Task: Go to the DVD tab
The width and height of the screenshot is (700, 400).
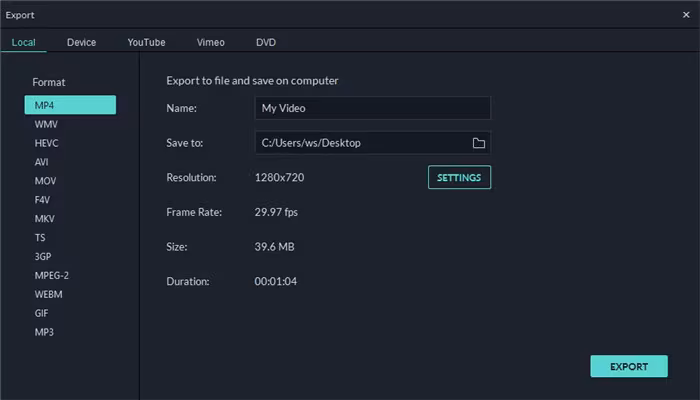Action: [x=266, y=42]
